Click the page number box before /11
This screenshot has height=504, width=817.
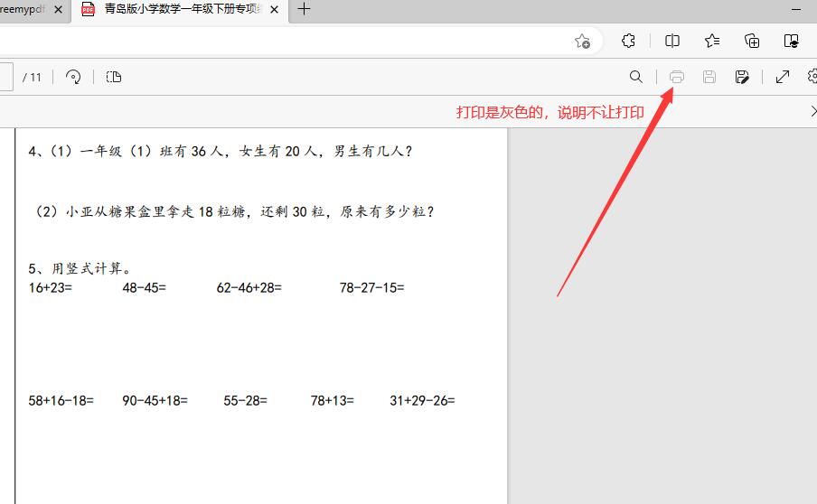[x=5, y=77]
